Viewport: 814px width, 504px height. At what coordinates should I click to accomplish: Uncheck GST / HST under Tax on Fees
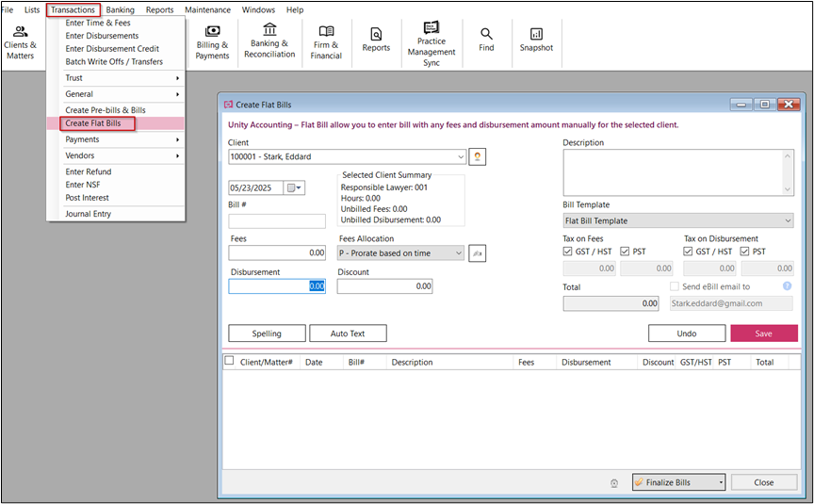click(568, 252)
